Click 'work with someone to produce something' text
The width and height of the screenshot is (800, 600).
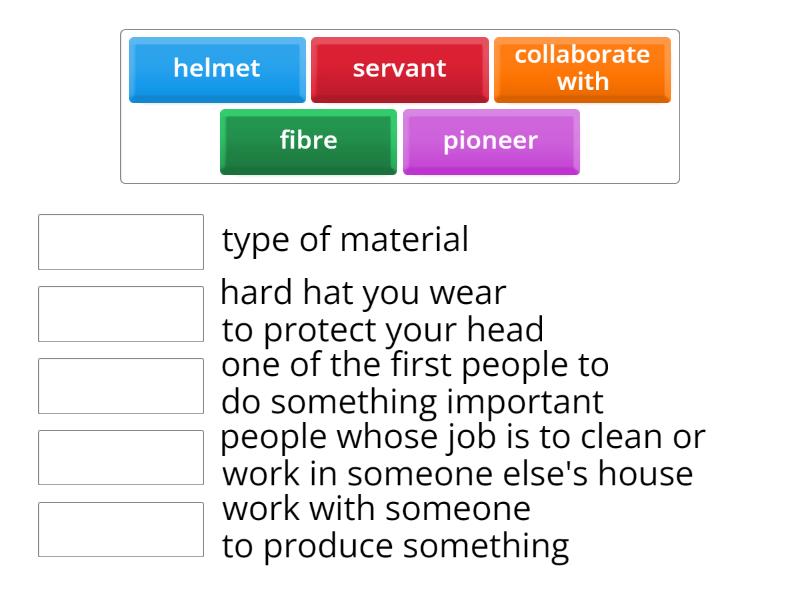point(395,528)
